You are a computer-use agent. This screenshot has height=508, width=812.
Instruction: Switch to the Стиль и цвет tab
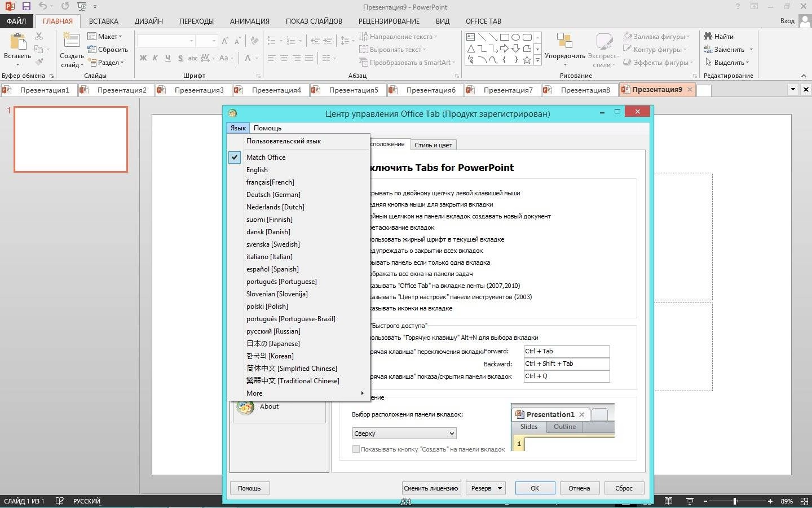coord(433,145)
